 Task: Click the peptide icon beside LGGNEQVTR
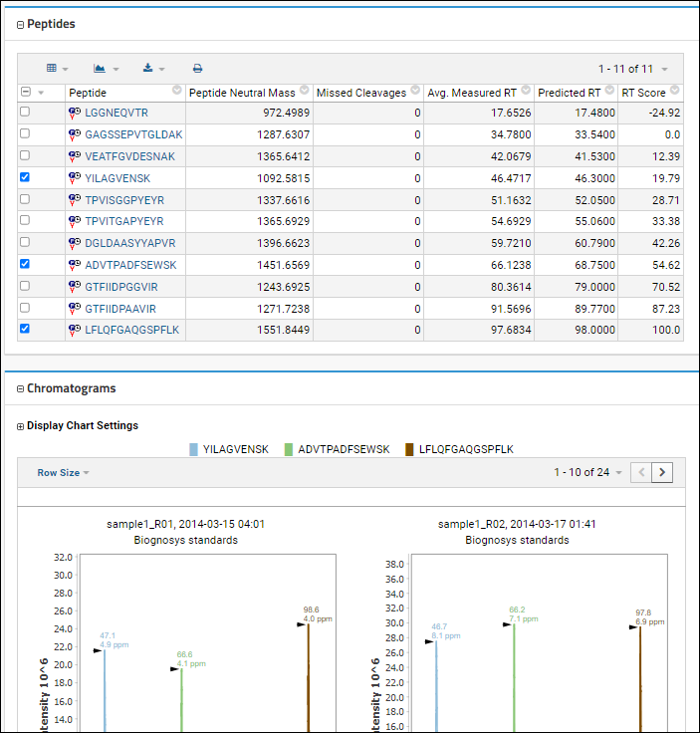(x=75, y=113)
